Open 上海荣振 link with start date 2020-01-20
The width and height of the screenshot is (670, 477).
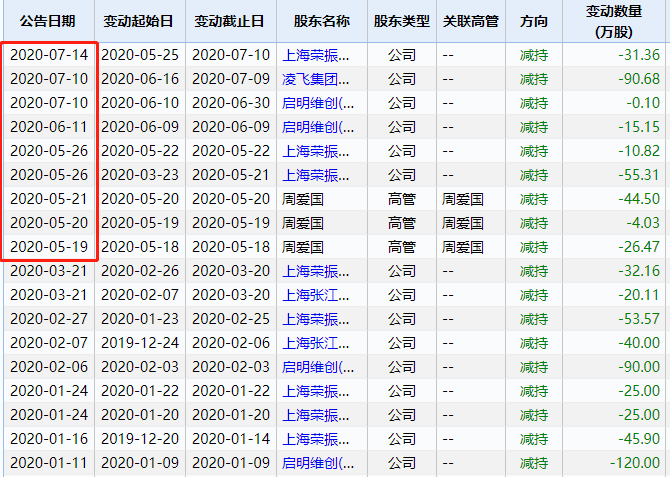click(x=316, y=415)
